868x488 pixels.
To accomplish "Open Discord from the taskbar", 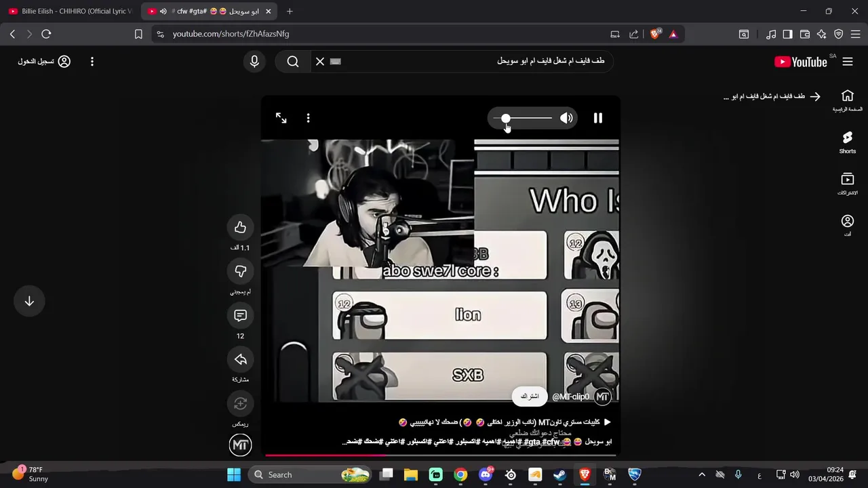I will (x=486, y=474).
